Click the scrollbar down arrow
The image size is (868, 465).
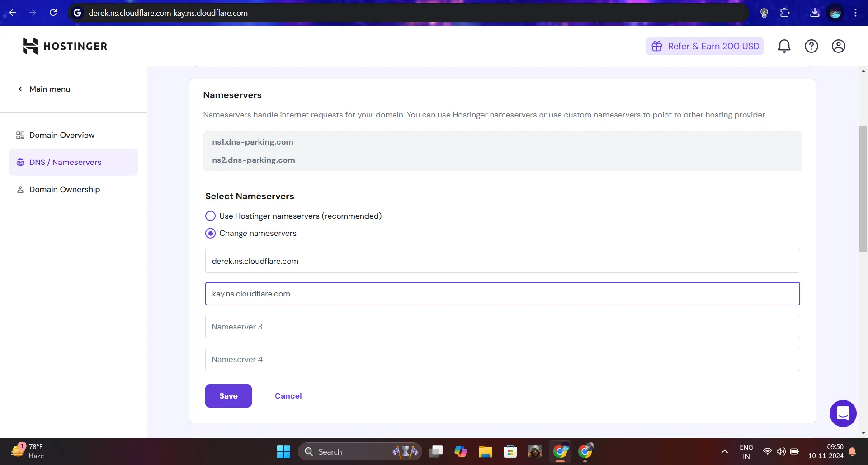[x=863, y=433]
